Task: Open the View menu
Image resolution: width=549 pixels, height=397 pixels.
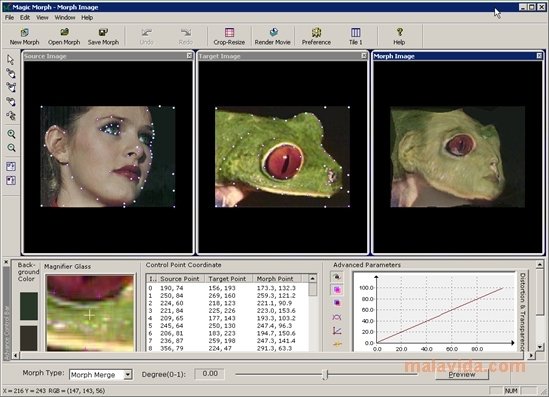Action: coord(42,18)
